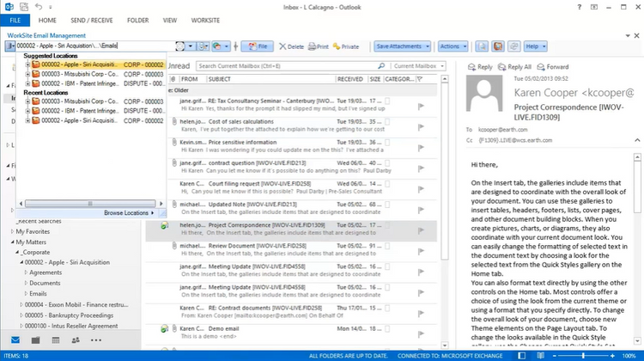Click the orange toolbar icon before Help
This screenshot has height=361, width=644.
click(498, 46)
